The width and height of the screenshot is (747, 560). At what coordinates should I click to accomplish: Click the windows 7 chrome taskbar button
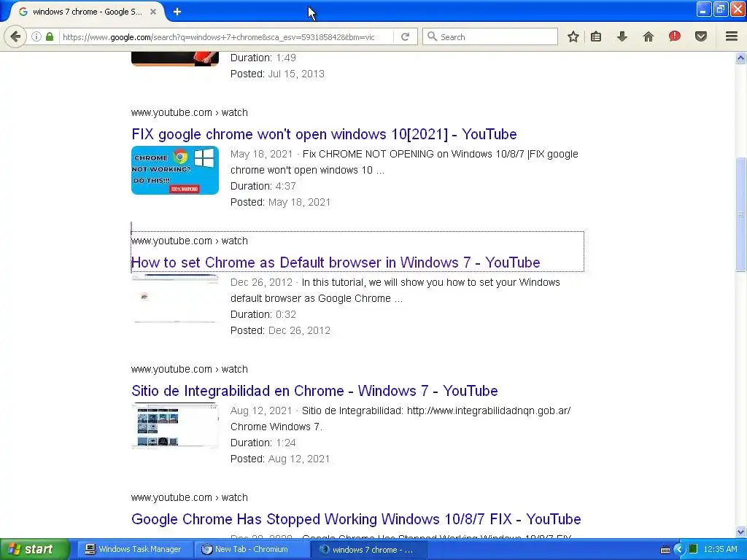[x=368, y=550]
